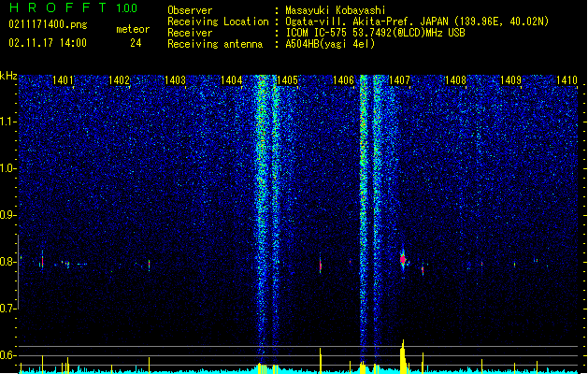588x374 pixels.
Task: Click the 1406 time axis marker
Action: [x=343, y=80]
